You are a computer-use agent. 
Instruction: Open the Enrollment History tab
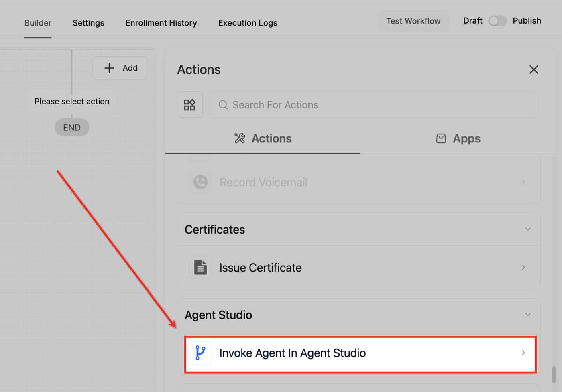[x=161, y=23]
